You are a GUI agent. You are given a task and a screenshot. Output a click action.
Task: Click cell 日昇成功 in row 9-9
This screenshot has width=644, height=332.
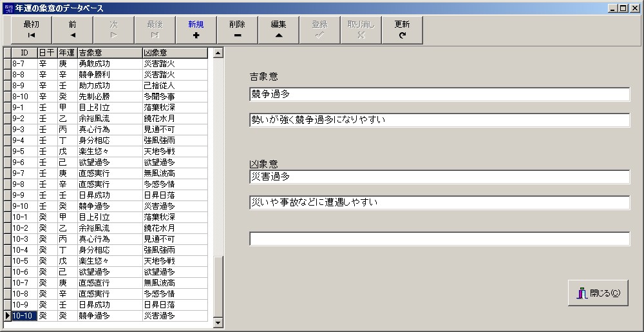[x=110, y=195]
